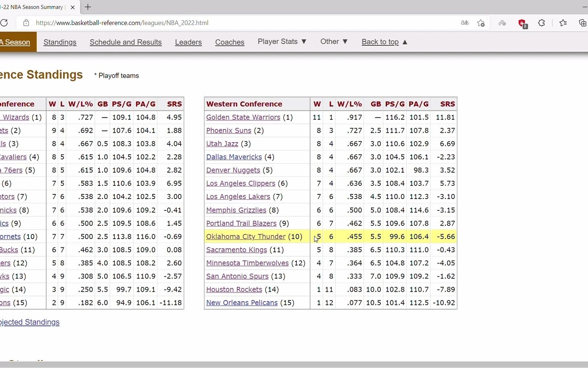Open Memphis Grizzlies team link
The image size is (588, 368).
(x=236, y=210)
